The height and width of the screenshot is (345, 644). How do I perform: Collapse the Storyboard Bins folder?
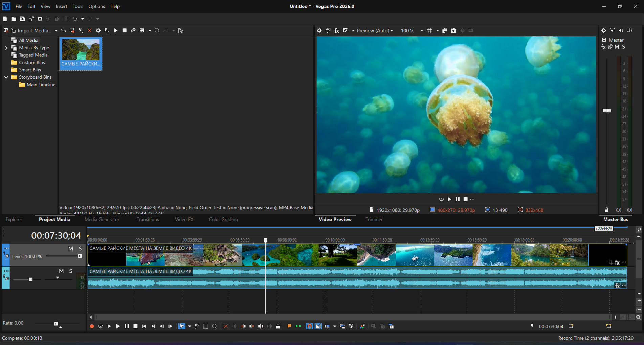click(x=6, y=77)
